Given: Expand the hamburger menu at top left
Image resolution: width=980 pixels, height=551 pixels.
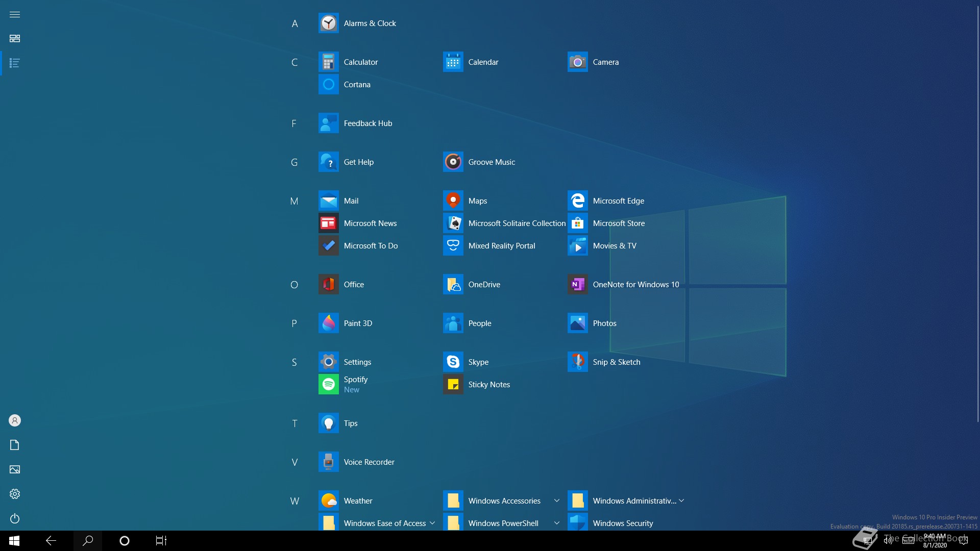Looking at the screenshot, I should (x=15, y=14).
